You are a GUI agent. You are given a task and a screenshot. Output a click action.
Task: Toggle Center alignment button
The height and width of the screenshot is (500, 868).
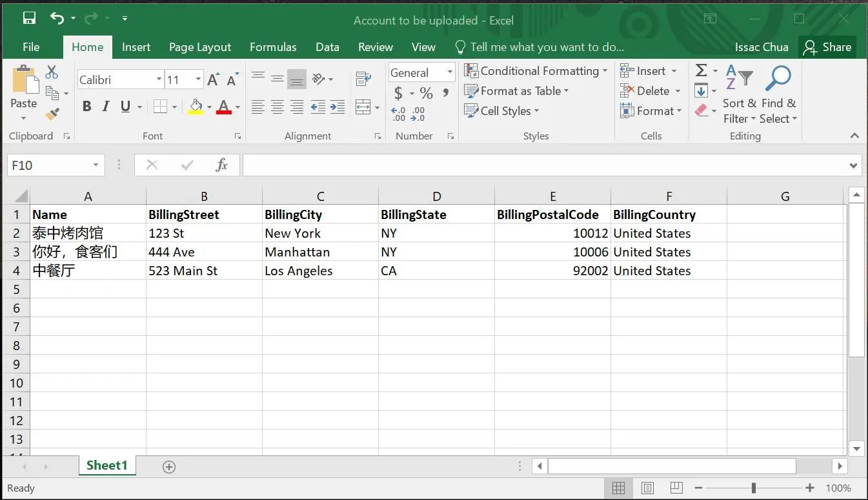point(278,107)
